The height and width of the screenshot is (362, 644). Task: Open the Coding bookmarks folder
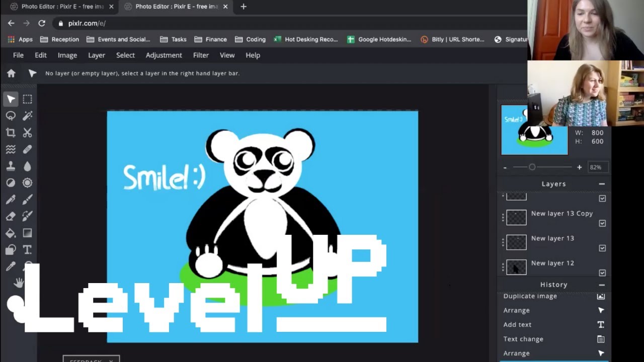[250, 39]
